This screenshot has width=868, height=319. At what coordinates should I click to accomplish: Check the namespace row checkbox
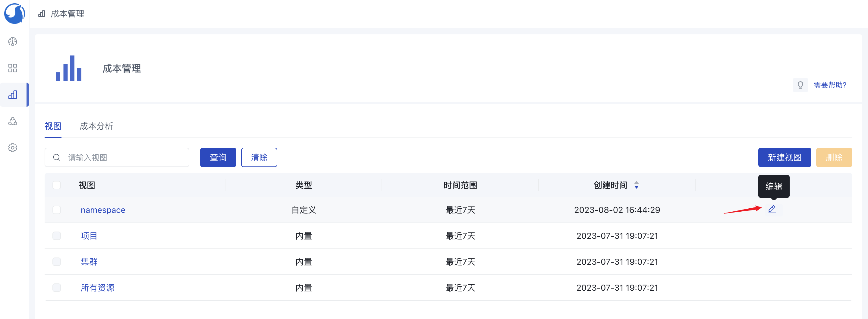pos(57,210)
